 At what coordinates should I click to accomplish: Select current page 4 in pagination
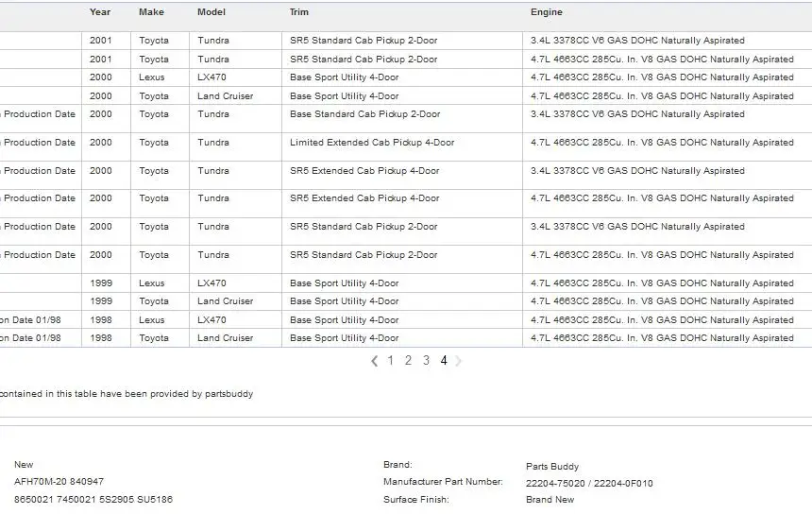[444, 361]
